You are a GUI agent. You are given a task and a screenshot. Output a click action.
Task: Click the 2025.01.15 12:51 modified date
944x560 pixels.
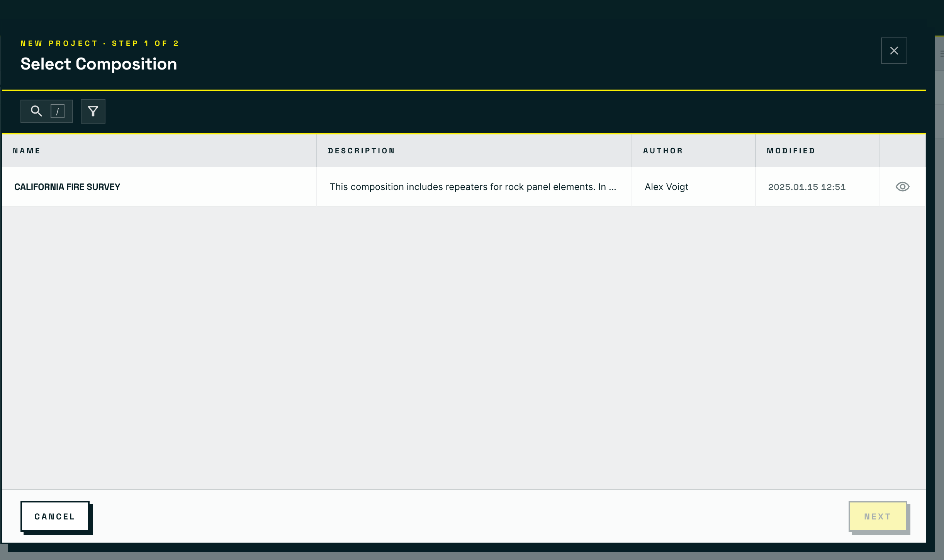[x=806, y=187]
